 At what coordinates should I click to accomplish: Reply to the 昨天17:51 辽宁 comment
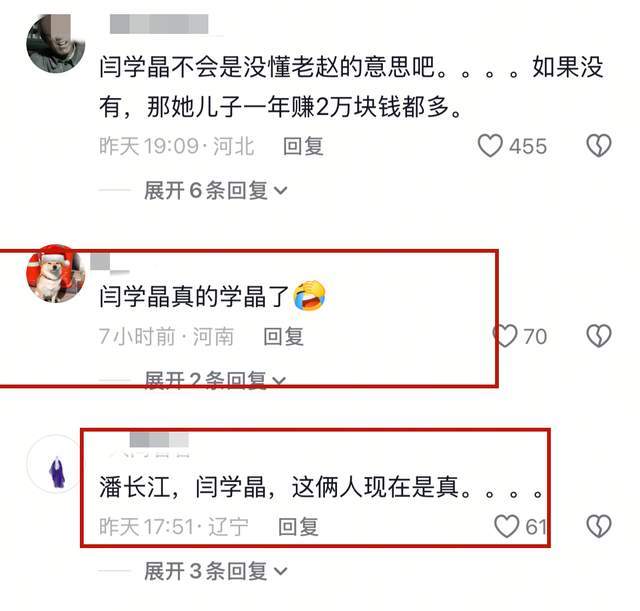(298, 527)
